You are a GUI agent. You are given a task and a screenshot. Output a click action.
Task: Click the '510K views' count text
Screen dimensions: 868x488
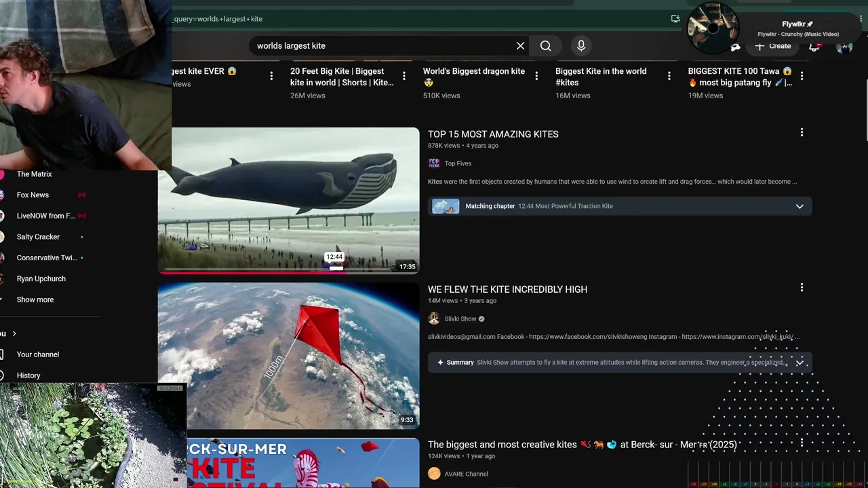441,96
